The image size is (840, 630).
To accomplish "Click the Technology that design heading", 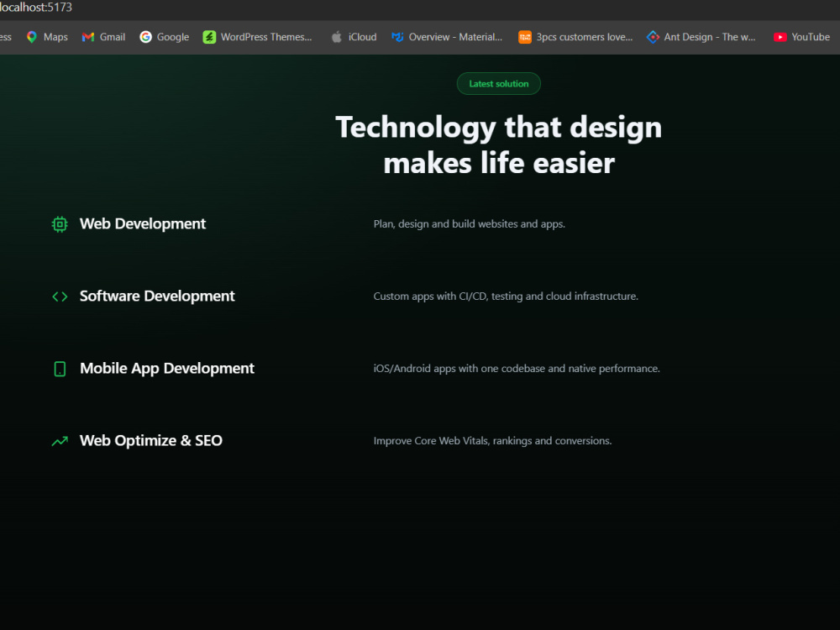I will [499, 144].
